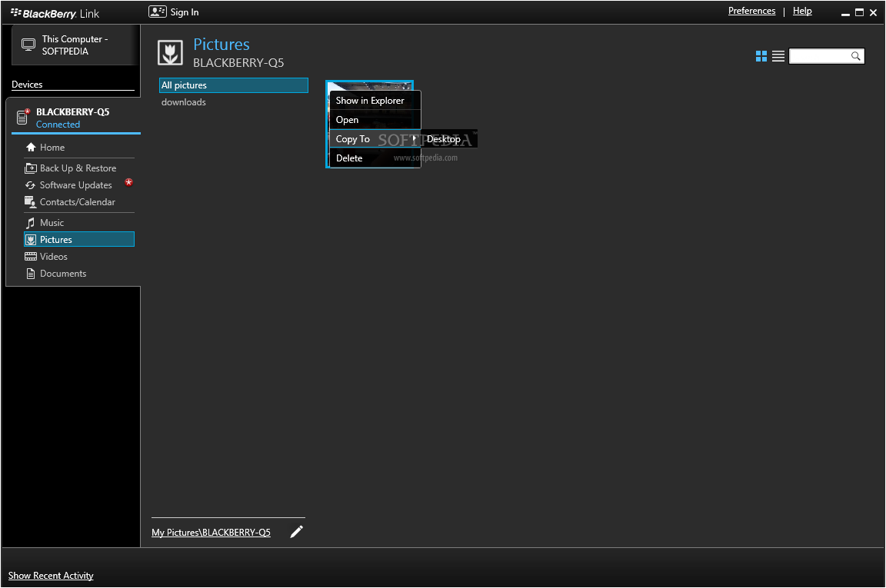This screenshot has width=886, height=588.
Task: Open Back Up & Restore section
Action: tap(79, 168)
